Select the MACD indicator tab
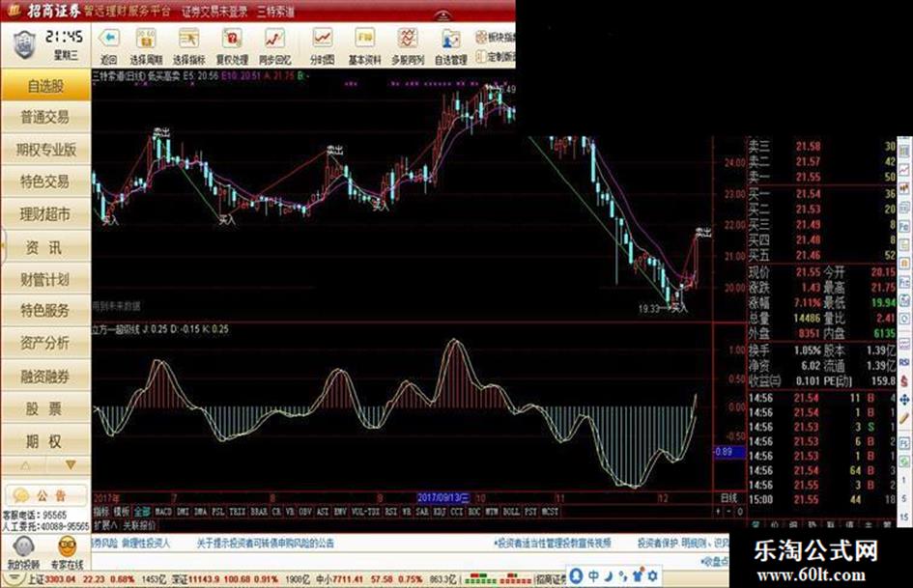913x588 pixels. [164, 511]
